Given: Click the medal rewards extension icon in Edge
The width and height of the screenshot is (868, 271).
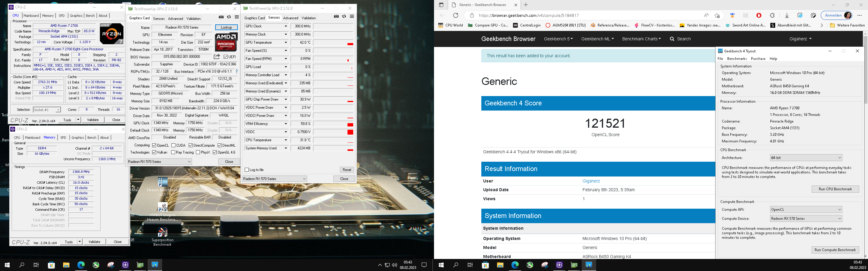Looking at the screenshot, I should 732,15.
